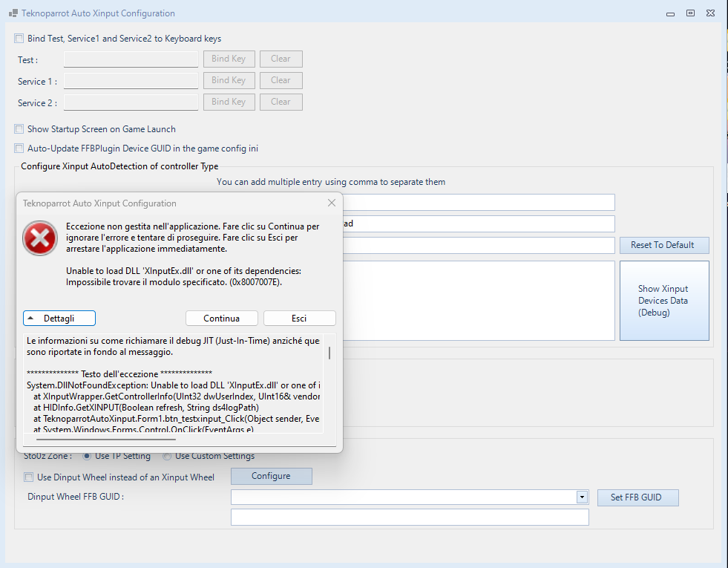Open the Dinput Wheel FFB GUID dropdown
This screenshot has height=568, width=728.
pos(582,497)
